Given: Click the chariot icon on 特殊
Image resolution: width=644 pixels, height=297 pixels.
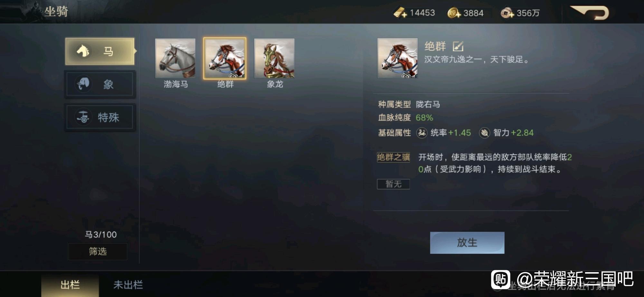Looking at the screenshot, I should click(83, 117).
